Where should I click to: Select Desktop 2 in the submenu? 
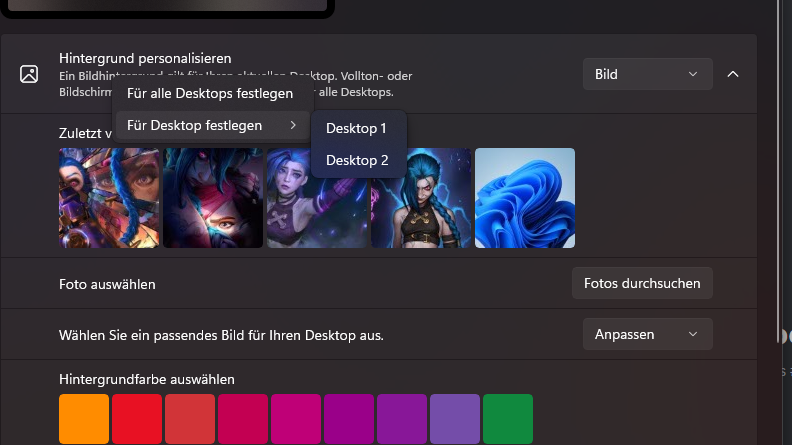click(x=357, y=160)
